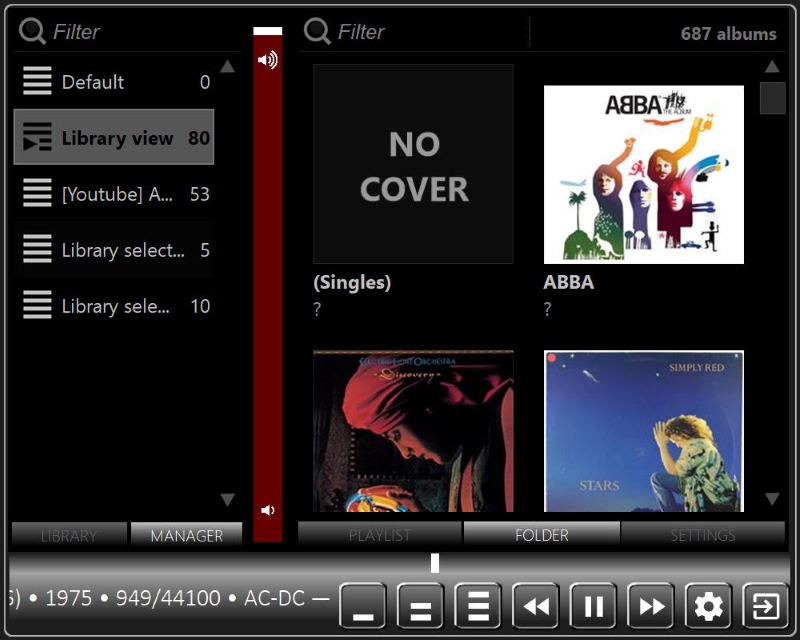The width and height of the screenshot is (800, 640).
Task: Open the ABBA album cover
Action: coord(643,174)
